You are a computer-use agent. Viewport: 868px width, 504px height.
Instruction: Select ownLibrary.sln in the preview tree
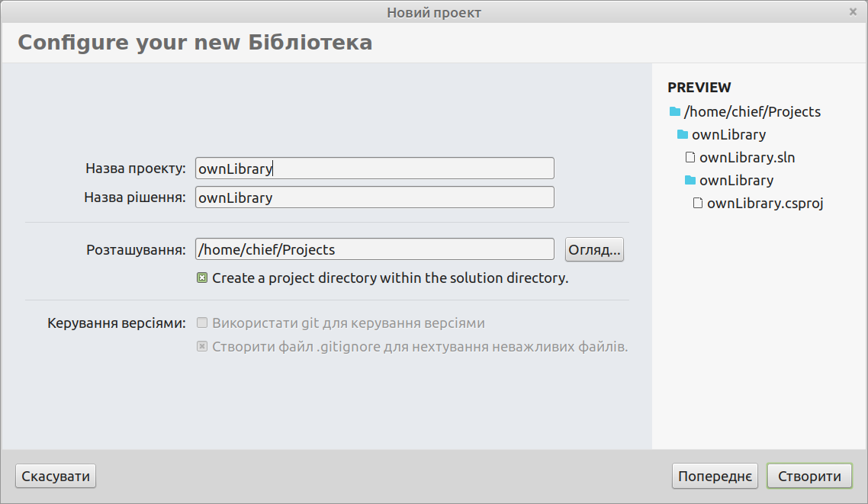click(x=747, y=158)
